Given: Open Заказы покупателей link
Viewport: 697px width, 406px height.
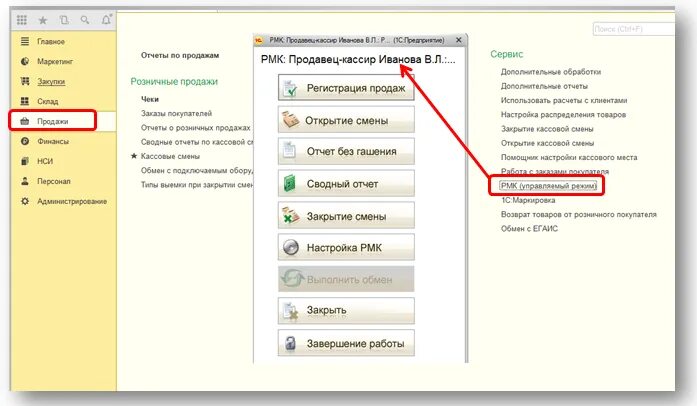Looking at the screenshot, I should tap(176, 113).
